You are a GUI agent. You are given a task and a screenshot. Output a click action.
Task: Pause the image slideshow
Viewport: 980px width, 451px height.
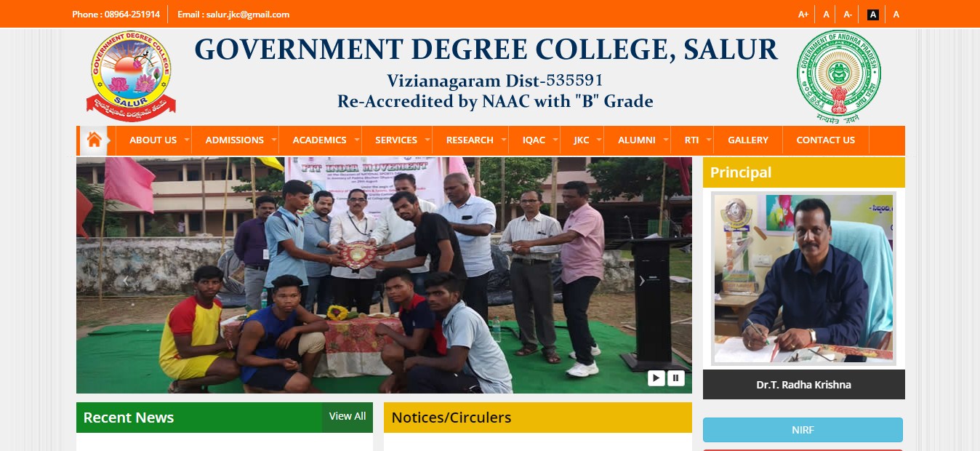pos(676,378)
